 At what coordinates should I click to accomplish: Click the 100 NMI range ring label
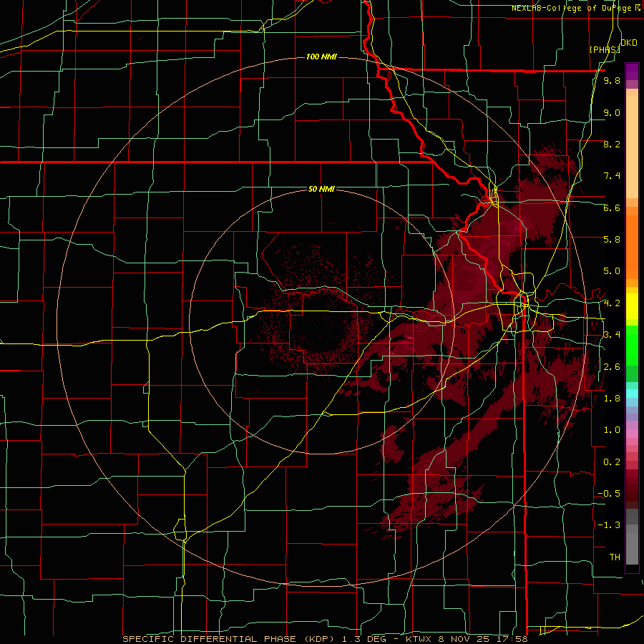[x=321, y=57]
